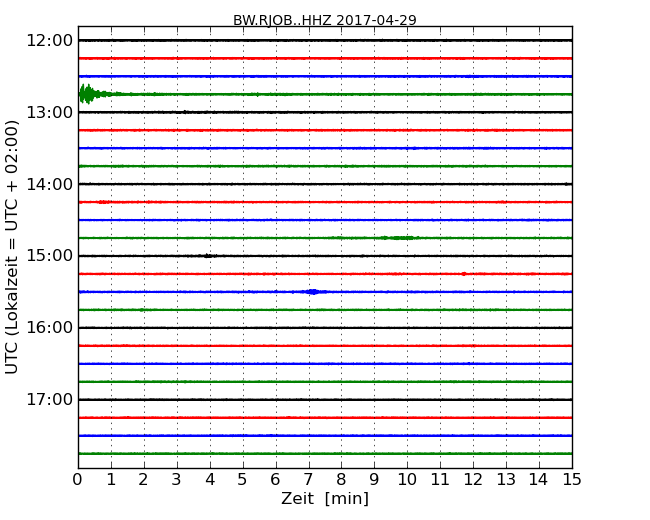Click the blue burst near minute 7 on 15:30 trace
Screen dimensions: 650x520
point(313,292)
